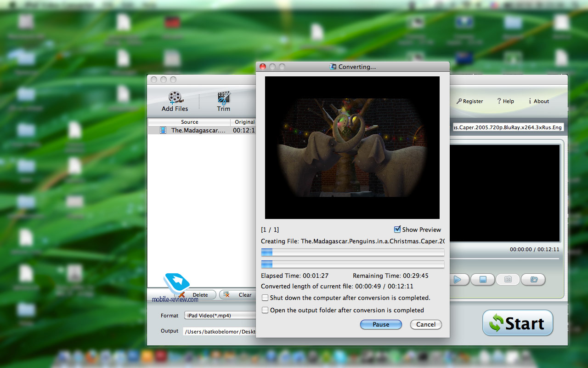Viewport: 588px width, 368px height.
Task: Click the Original column header
Action: (x=243, y=122)
